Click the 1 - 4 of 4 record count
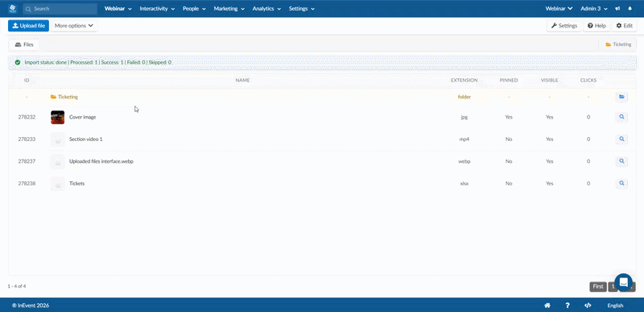The height and width of the screenshot is (312, 644). coord(17,286)
